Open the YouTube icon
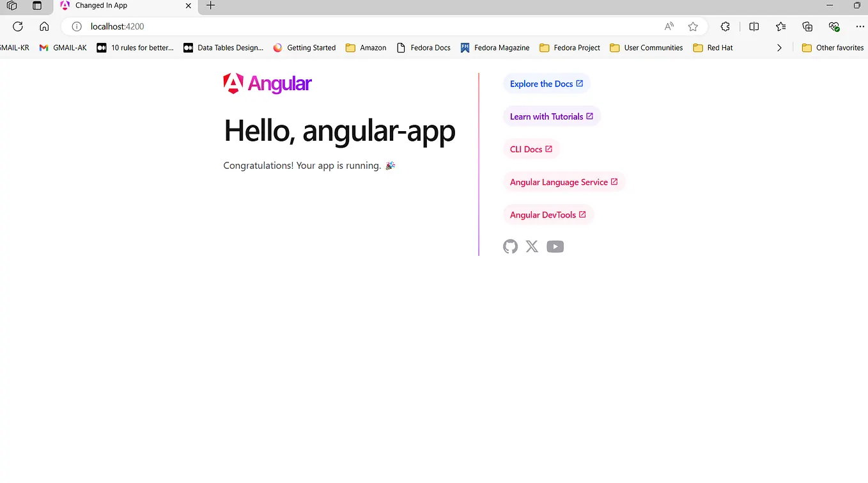868x483 pixels. click(x=555, y=246)
